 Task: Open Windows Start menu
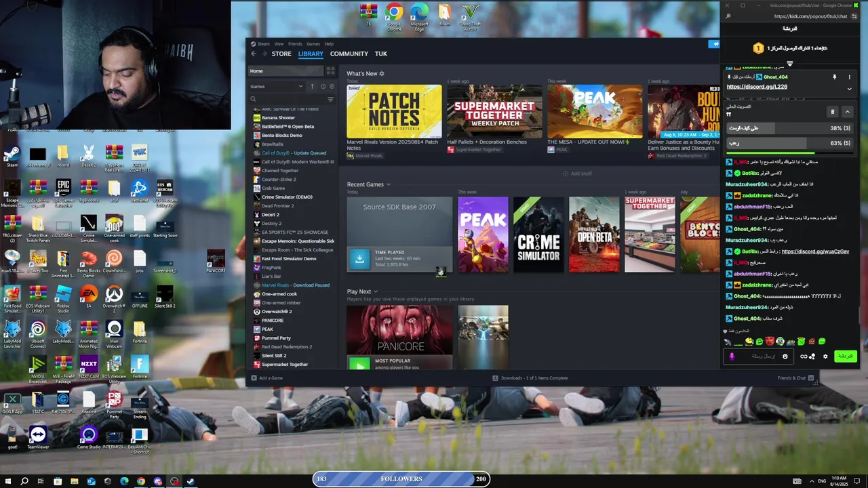click(7, 481)
